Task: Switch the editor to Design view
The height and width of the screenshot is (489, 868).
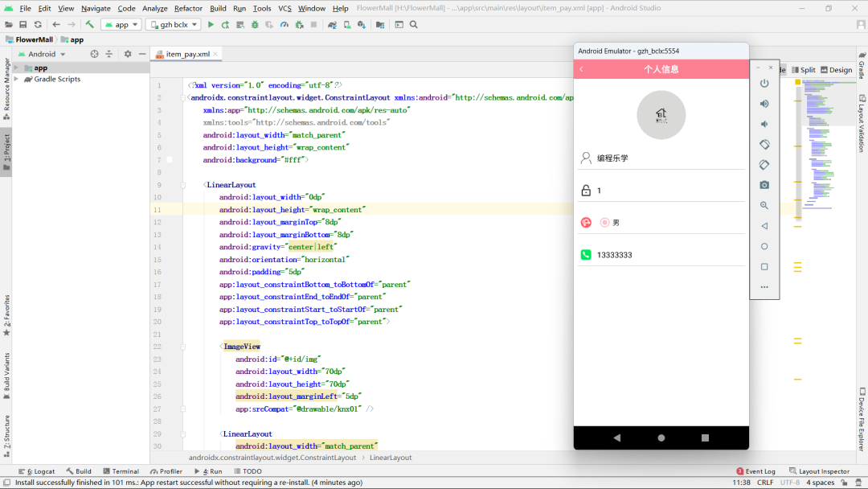Action: pos(836,70)
